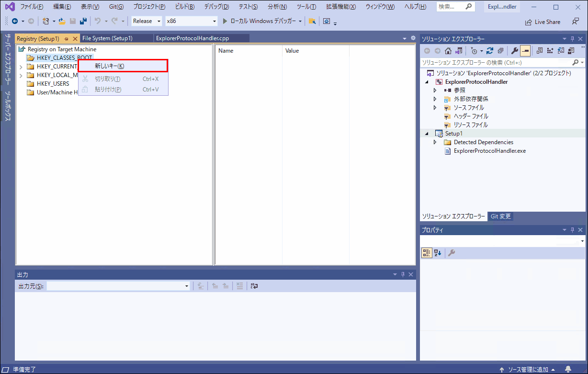The width and height of the screenshot is (588, 374).
Task: Close the Registry (Setup1) tab
Action: coord(75,38)
